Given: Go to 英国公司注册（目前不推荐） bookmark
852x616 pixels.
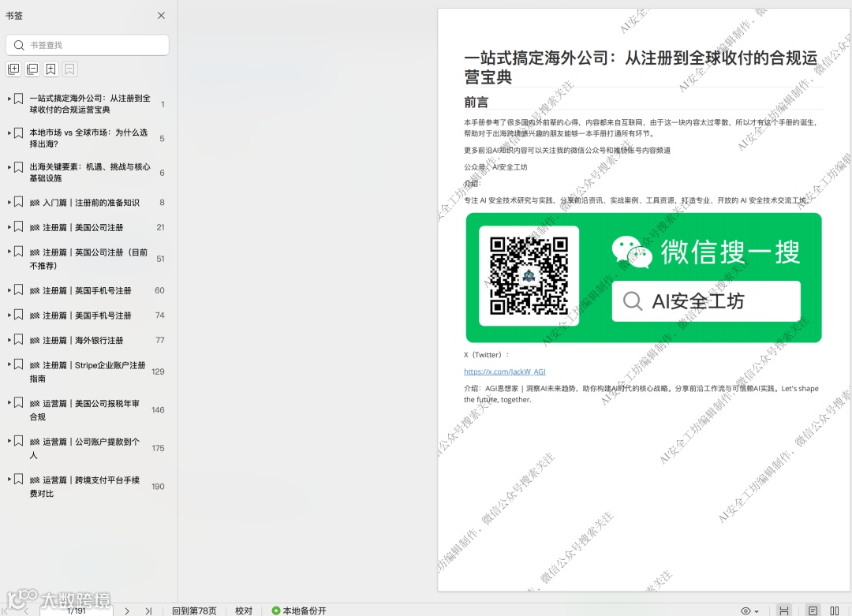Looking at the screenshot, I should [88, 259].
